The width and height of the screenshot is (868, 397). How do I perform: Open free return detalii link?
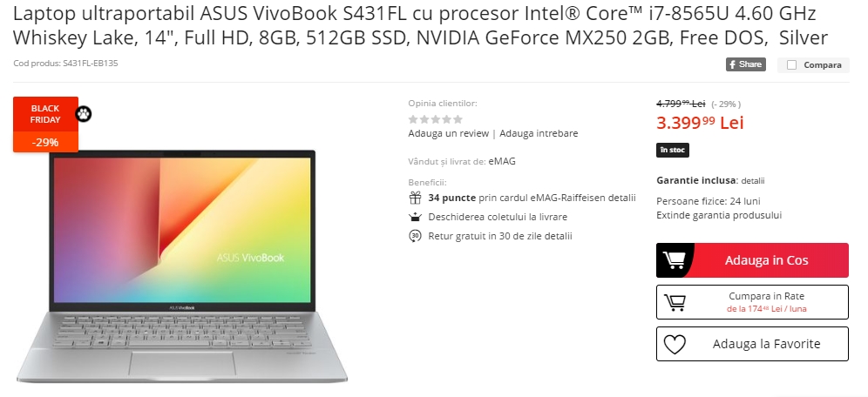558,236
